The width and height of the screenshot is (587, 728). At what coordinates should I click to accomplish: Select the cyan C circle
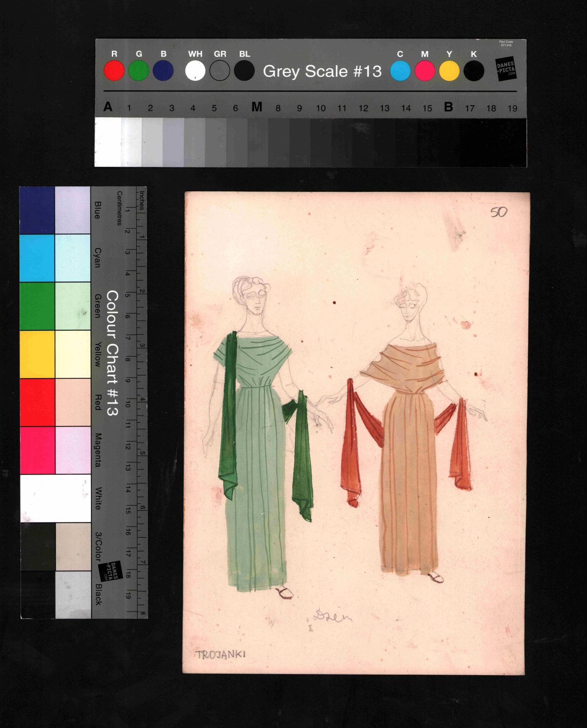click(400, 71)
